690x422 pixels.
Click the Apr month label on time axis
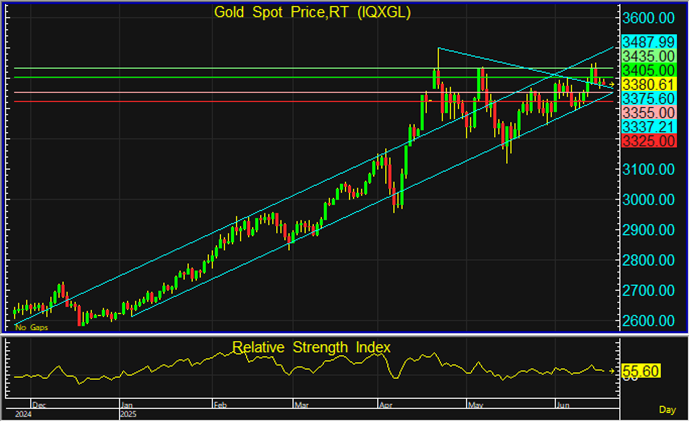(x=385, y=405)
